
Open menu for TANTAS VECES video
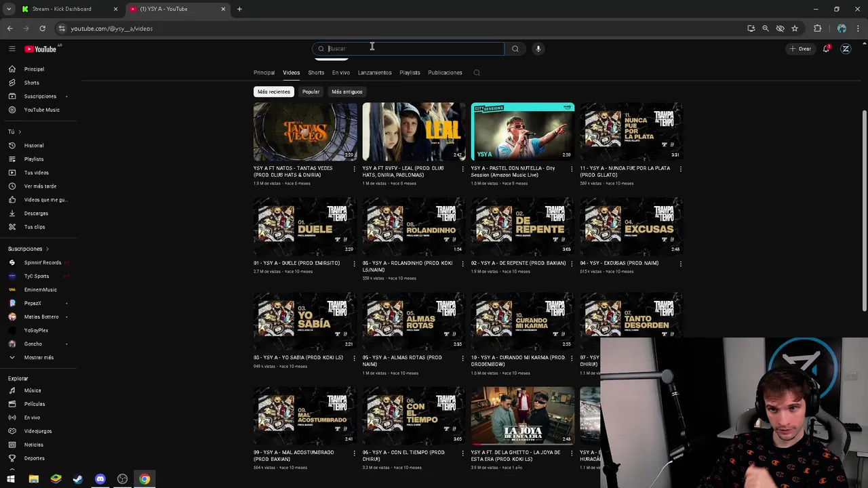point(354,169)
